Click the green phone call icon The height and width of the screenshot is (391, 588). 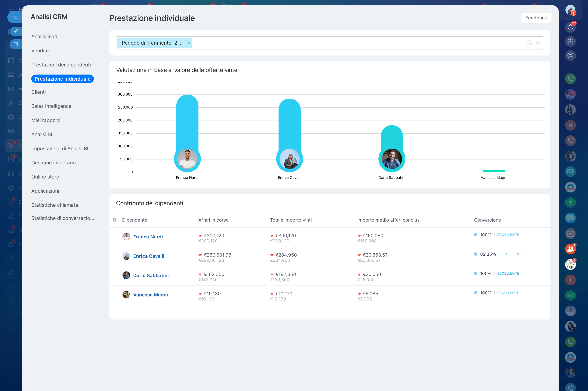pyautogui.click(x=570, y=79)
